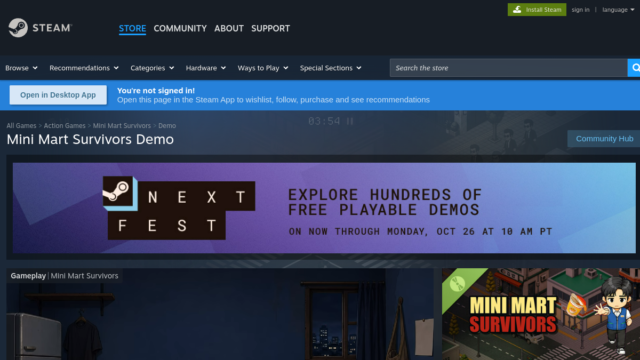This screenshot has height=360, width=640.
Task: Expand the language dropdown
Action: (618, 9)
